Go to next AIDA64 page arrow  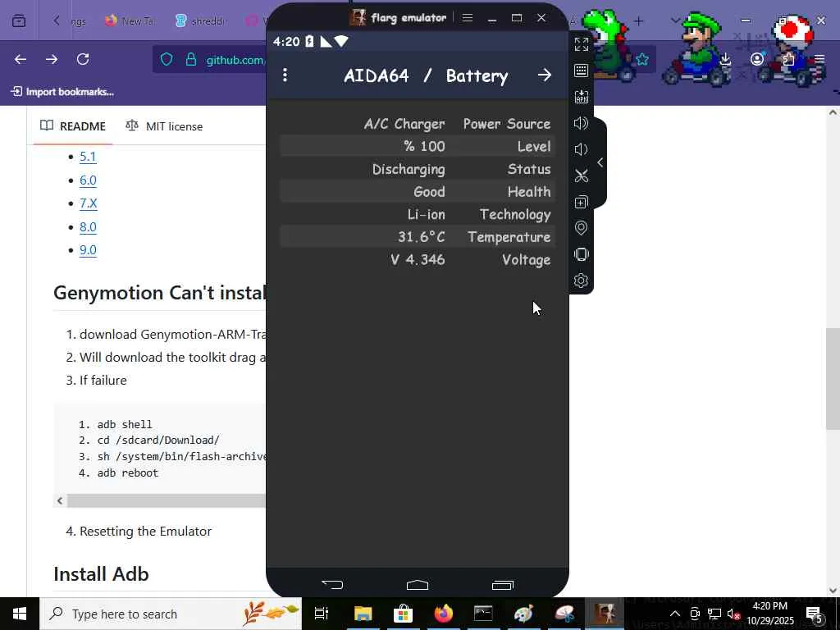pos(545,75)
